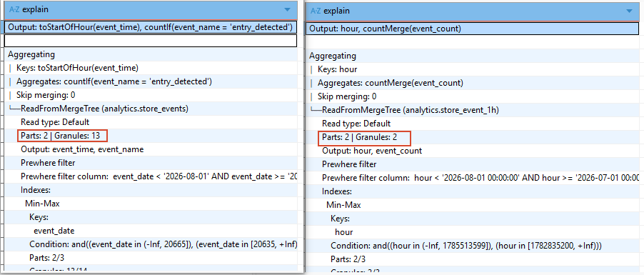Click 'Keys:' under Min-Max in left panel
Viewport: 644px width, 275px height.
point(151,217)
